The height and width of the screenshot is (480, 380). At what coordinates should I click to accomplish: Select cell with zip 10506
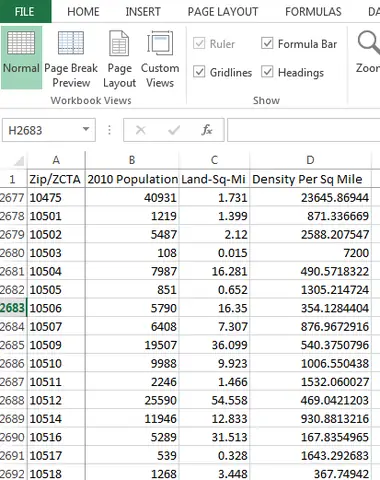(x=56, y=308)
